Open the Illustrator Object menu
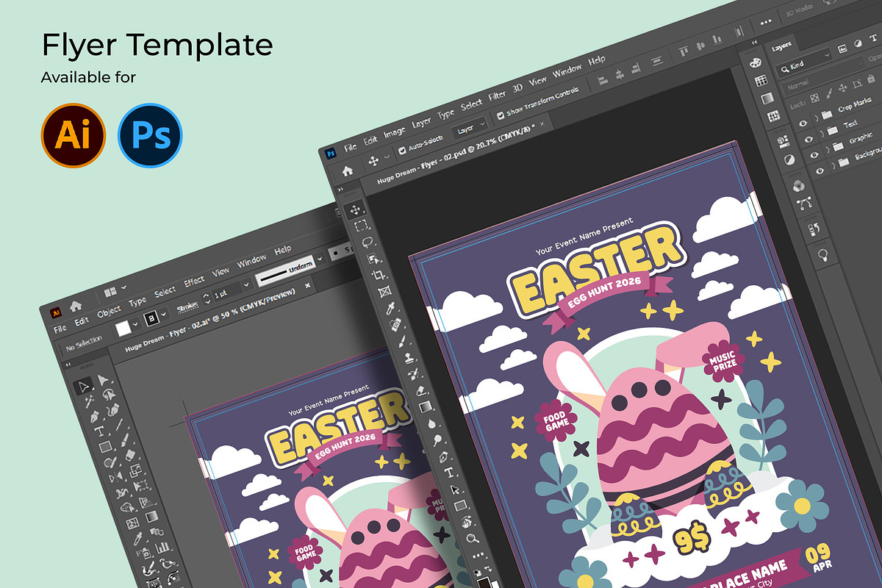Viewport: 882px width, 588px height. 109,310
